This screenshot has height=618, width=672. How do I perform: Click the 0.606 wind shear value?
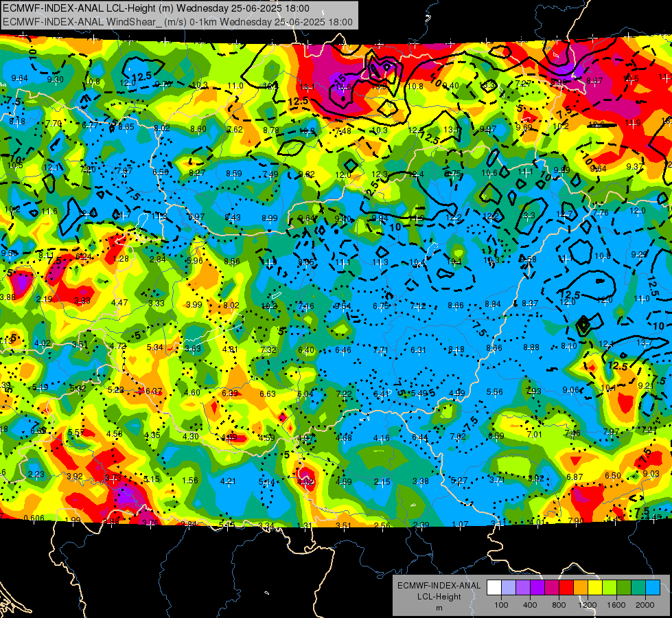(x=34, y=518)
